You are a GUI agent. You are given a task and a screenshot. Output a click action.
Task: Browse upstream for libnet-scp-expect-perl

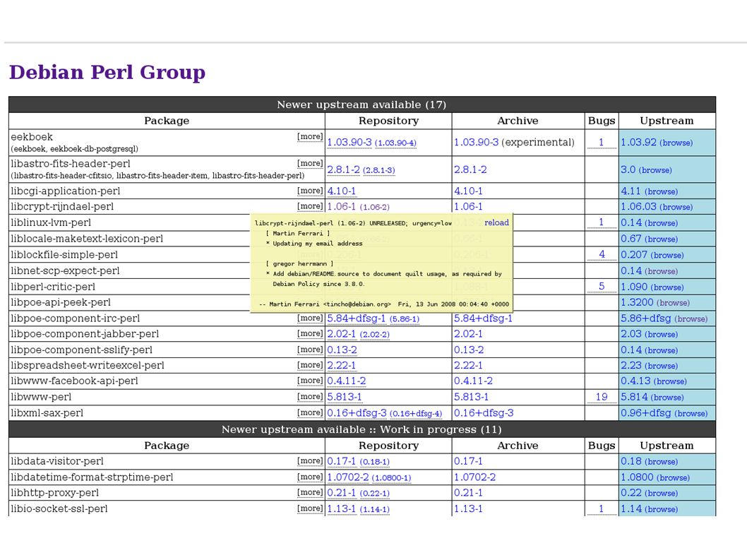(661, 271)
